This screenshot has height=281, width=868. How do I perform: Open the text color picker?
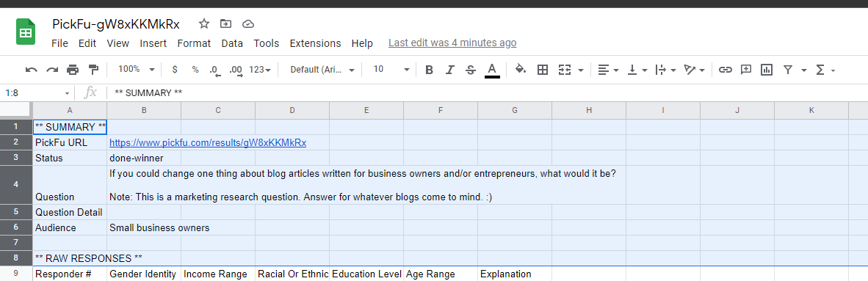(492, 70)
